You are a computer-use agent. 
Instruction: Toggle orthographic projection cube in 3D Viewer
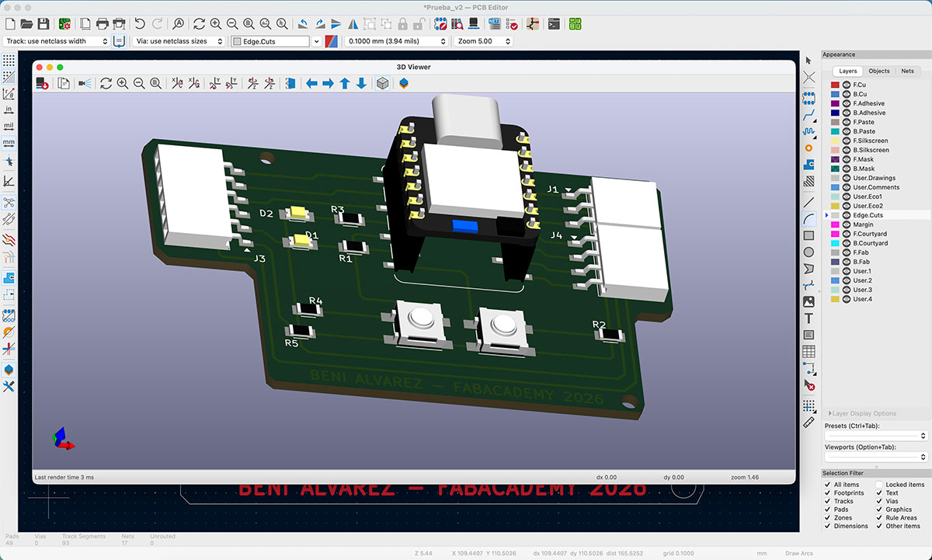pyautogui.click(x=382, y=83)
